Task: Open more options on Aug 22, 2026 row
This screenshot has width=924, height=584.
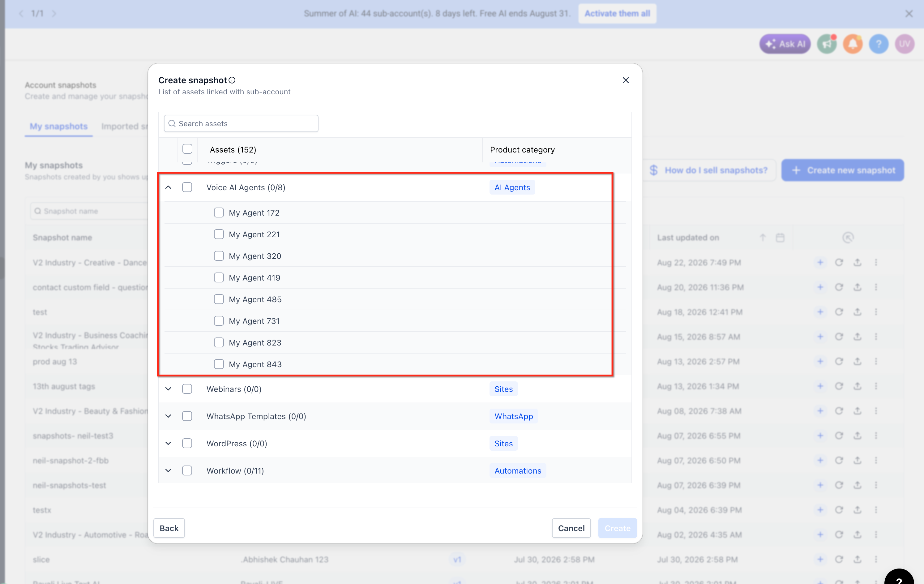Action: pos(876,262)
